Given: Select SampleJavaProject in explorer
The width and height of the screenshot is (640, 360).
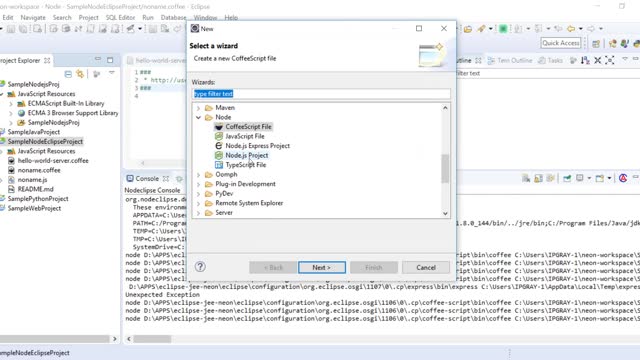Looking at the screenshot, I should coord(33,132).
